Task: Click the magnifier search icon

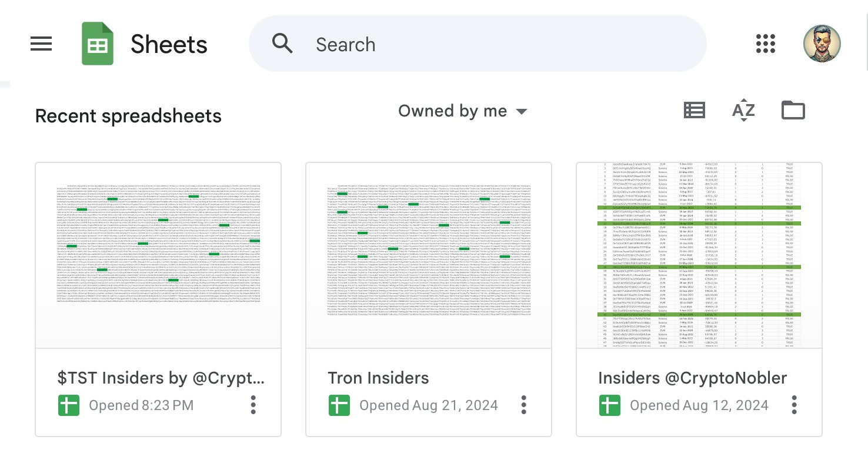Action: 282,44
